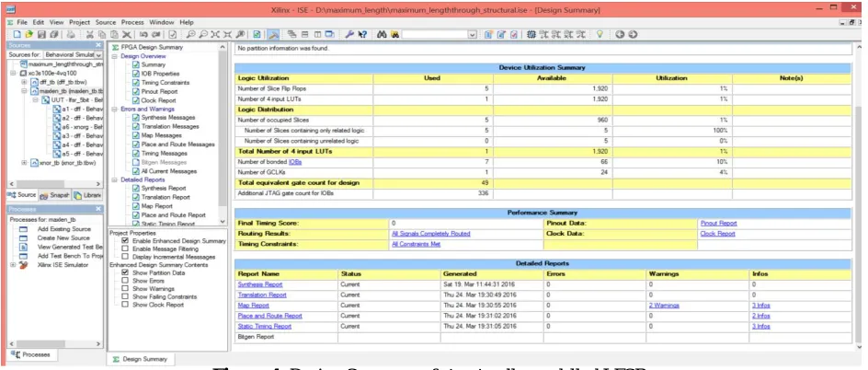Click the Paste clipboard icon
Image resolution: width=868 pixels, height=370 pixels.
(114, 34)
